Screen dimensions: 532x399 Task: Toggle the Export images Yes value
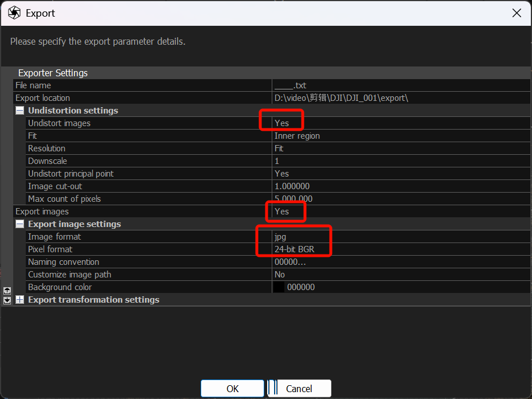281,212
